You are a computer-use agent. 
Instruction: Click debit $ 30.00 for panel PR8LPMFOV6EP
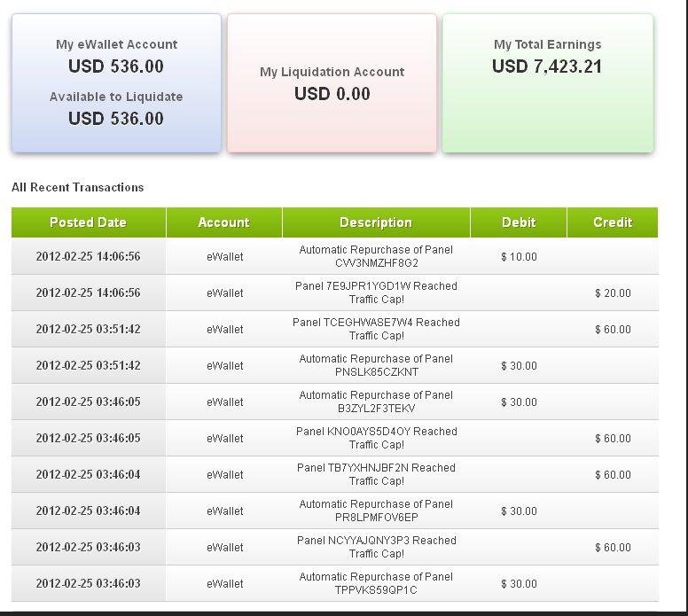pyautogui.click(x=519, y=511)
